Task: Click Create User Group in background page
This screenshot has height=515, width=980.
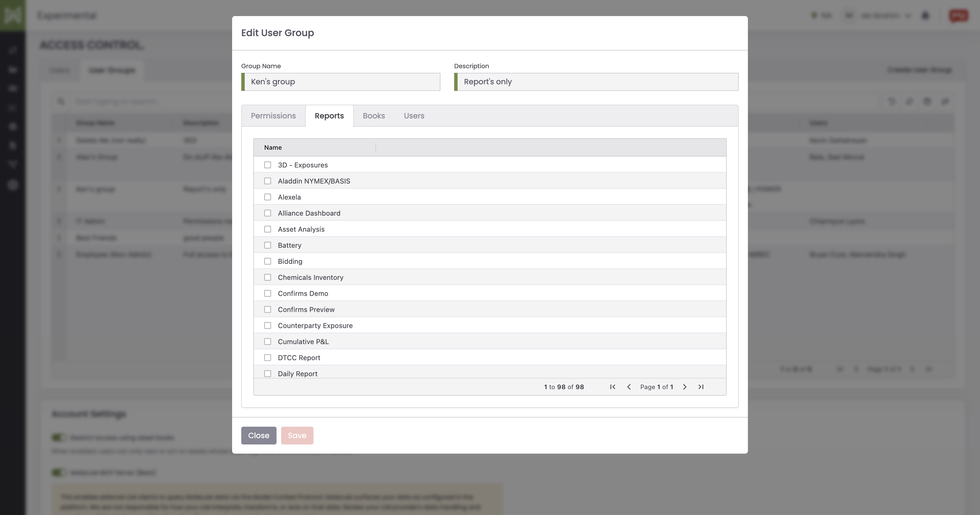Action: tap(920, 70)
